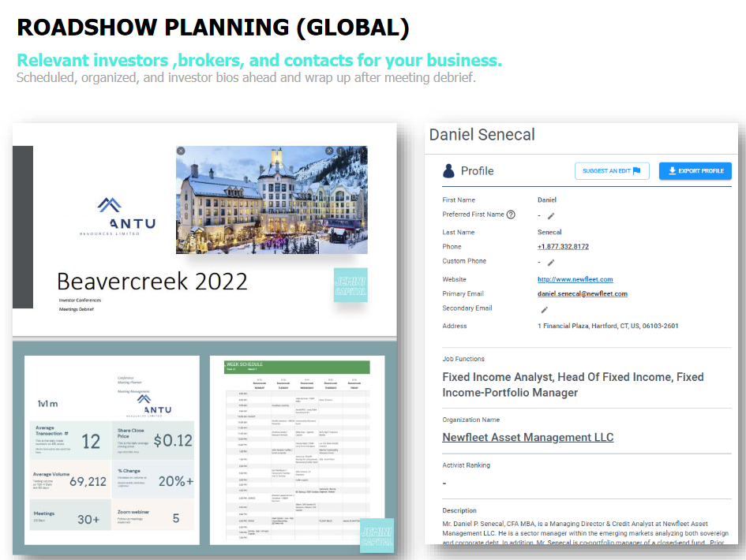Click the snowy hotel photo thumbnail
746x560 pixels.
(x=272, y=200)
